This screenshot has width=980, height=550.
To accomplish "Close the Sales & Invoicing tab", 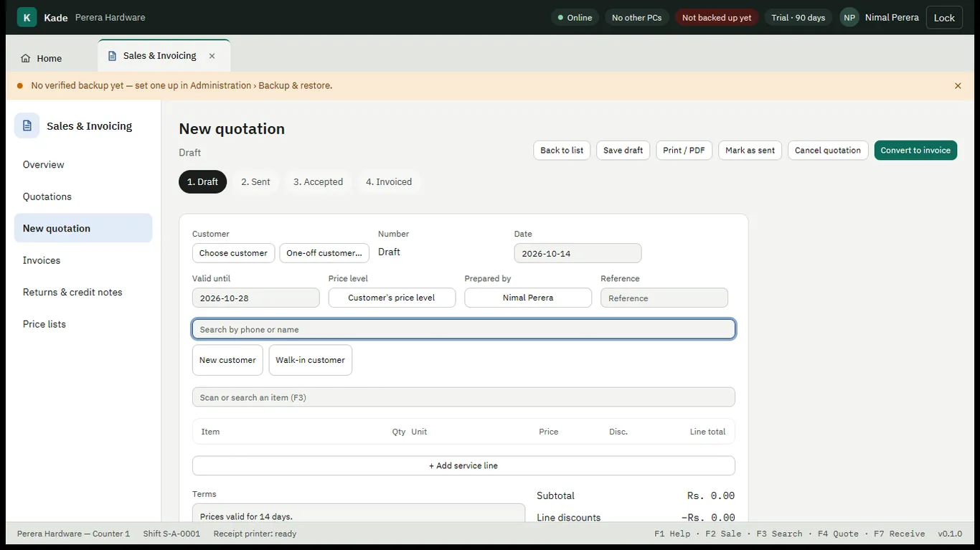I will pyautogui.click(x=212, y=56).
